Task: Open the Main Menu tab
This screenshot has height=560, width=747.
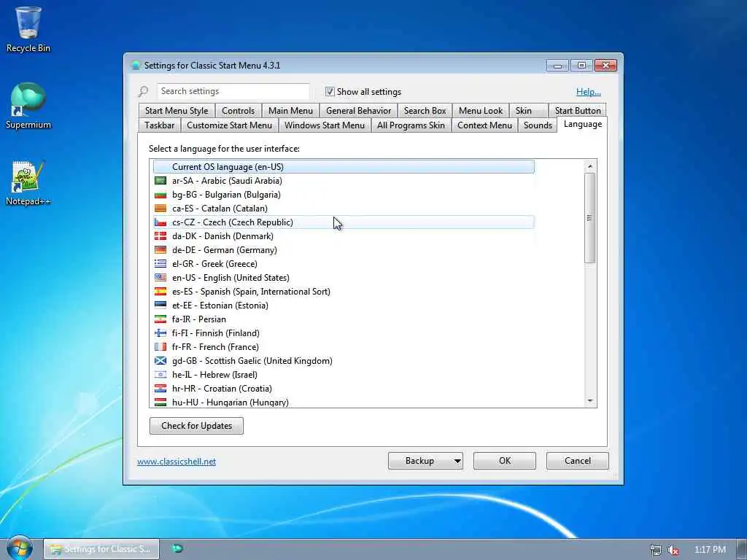Action: click(x=290, y=111)
